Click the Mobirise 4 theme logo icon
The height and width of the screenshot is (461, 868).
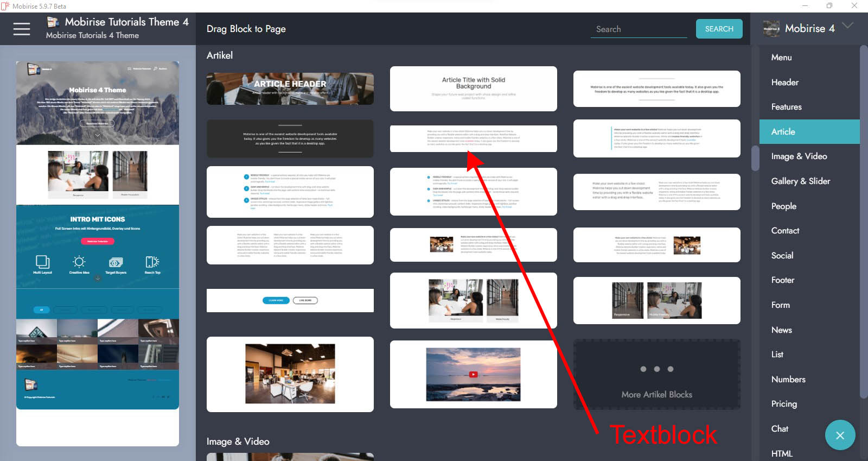[771, 29]
